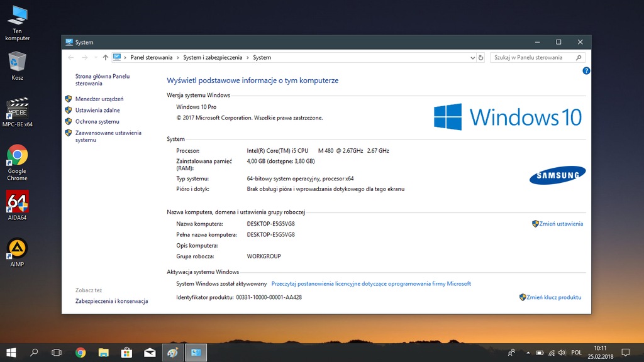Open Ten komputer desktop icon

pos(17,23)
